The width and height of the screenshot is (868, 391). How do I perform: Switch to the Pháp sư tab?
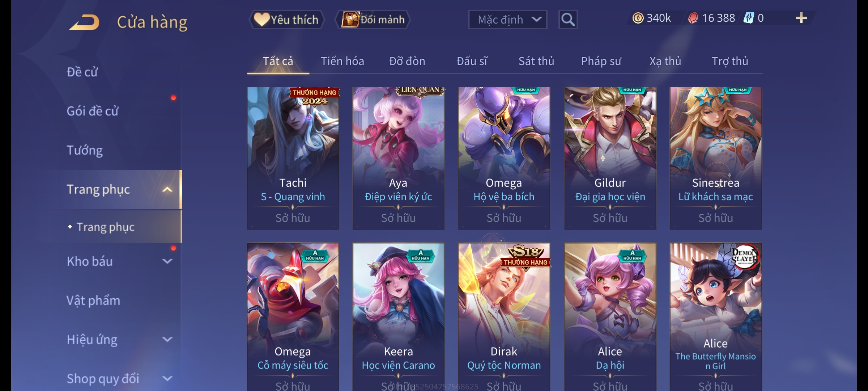601,61
